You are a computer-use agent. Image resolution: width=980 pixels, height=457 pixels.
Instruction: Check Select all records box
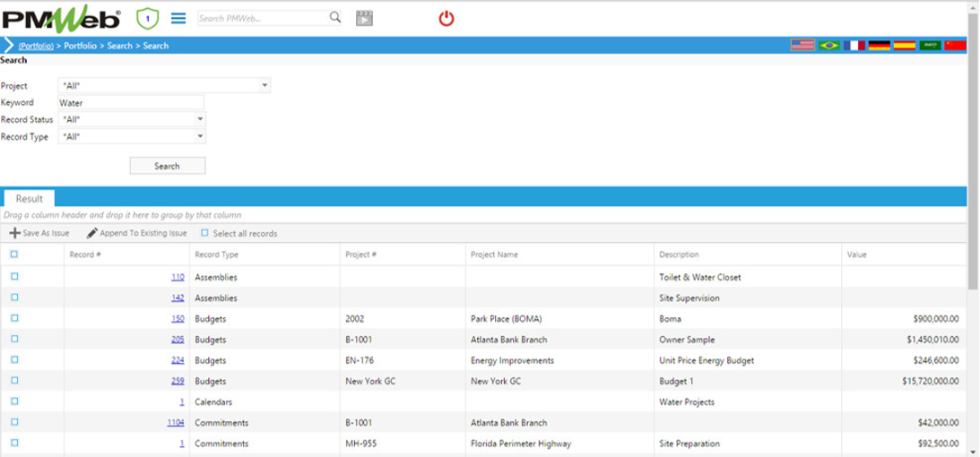click(204, 233)
